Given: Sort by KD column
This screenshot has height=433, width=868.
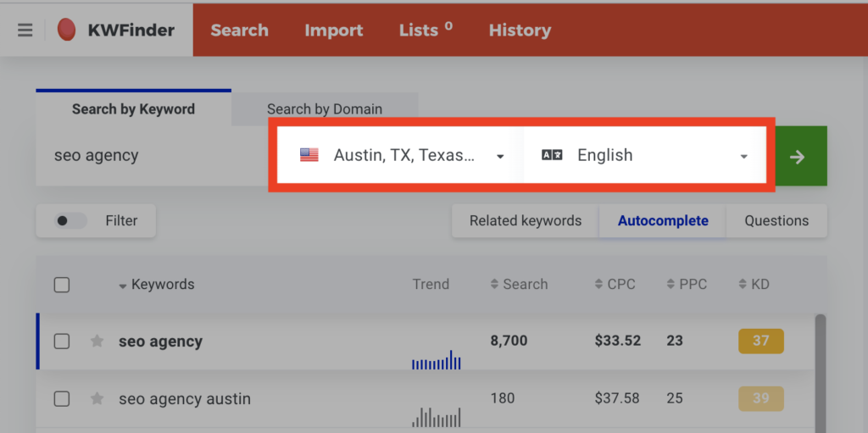Looking at the screenshot, I should pyautogui.click(x=754, y=285).
